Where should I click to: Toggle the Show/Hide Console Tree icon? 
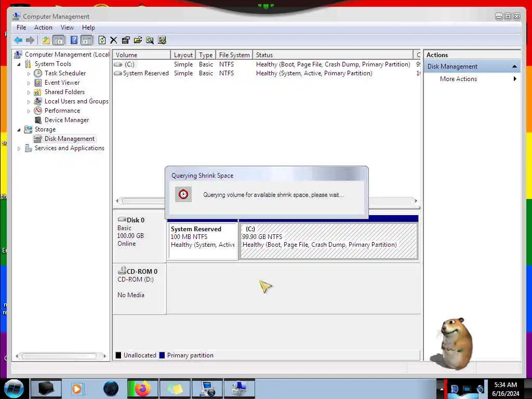click(59, 41)
